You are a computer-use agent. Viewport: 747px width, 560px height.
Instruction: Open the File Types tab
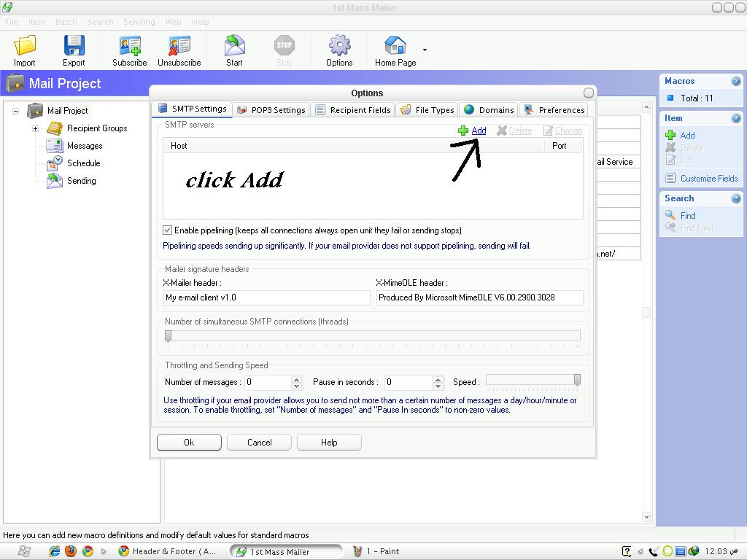pos(427,110)
